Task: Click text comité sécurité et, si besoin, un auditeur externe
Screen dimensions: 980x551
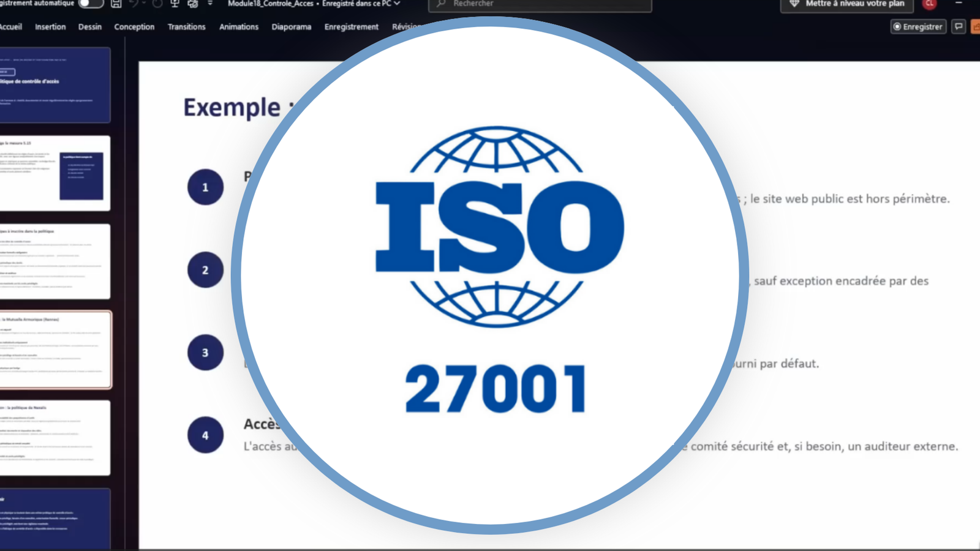Action: 824,446
